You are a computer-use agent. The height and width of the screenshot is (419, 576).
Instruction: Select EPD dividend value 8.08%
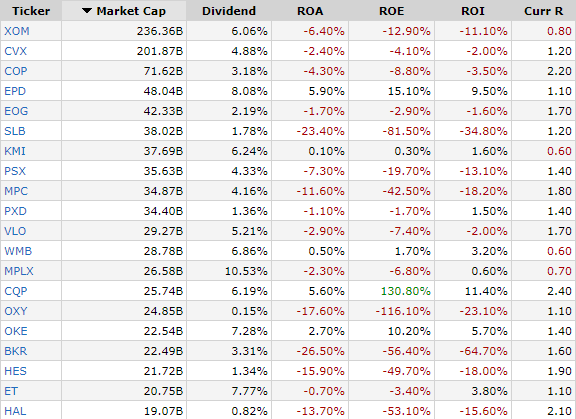[249, 91]
